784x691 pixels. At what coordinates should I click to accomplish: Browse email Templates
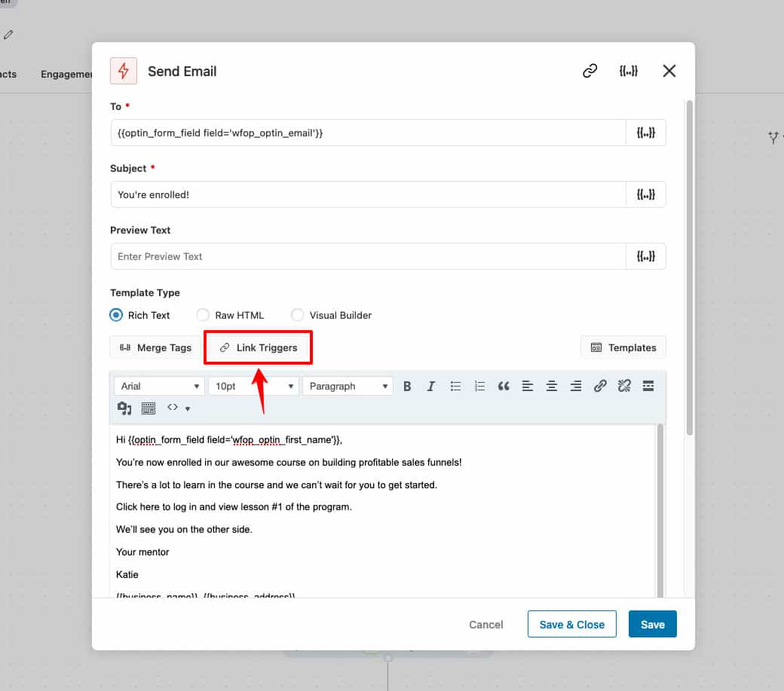point(623,347)
